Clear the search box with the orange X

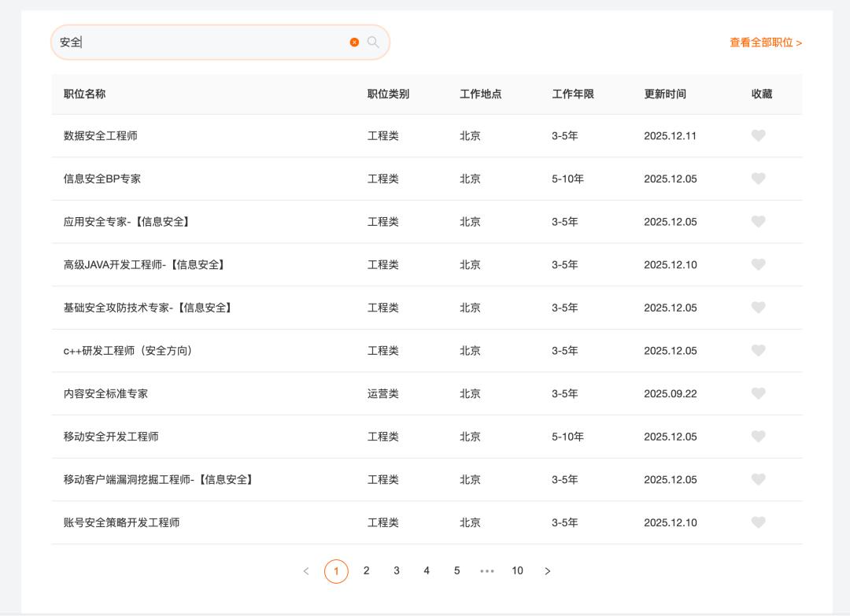tap(354, 42)
